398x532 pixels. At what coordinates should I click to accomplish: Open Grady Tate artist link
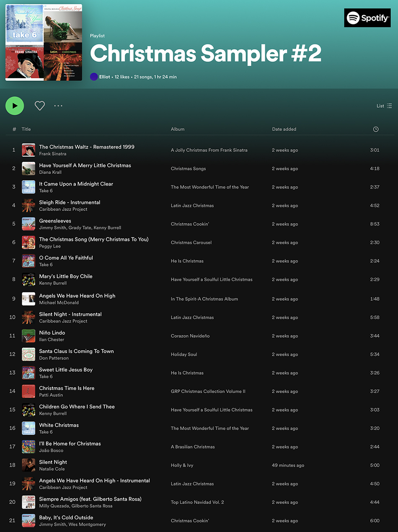click(x=79, y=227)
